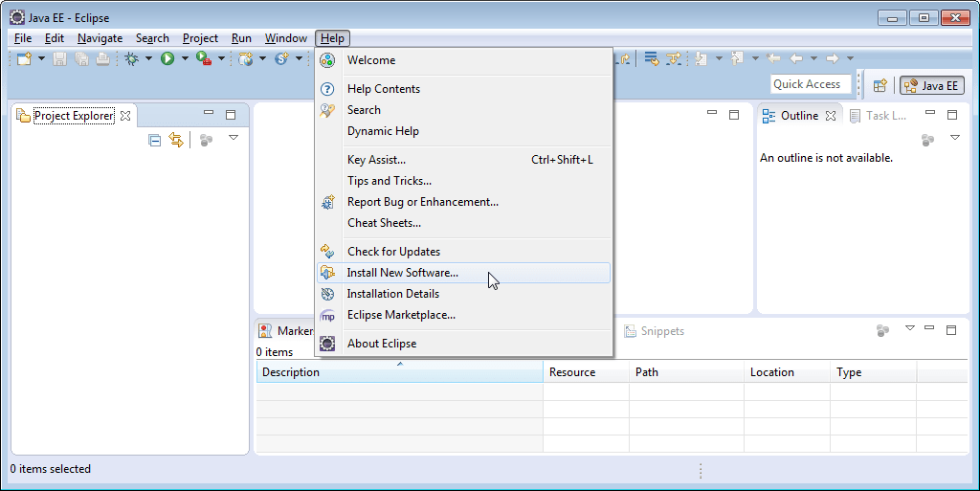
Task: Click the Run External Tools toolbox icon
Action: (204, 58)
